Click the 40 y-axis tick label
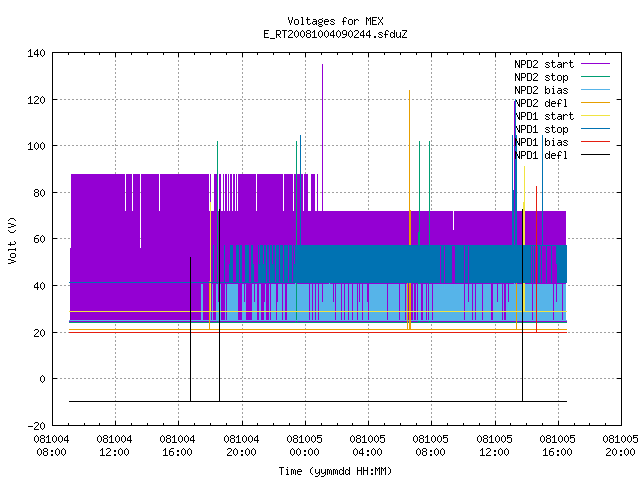640x480 pixels. click(39, 286)
